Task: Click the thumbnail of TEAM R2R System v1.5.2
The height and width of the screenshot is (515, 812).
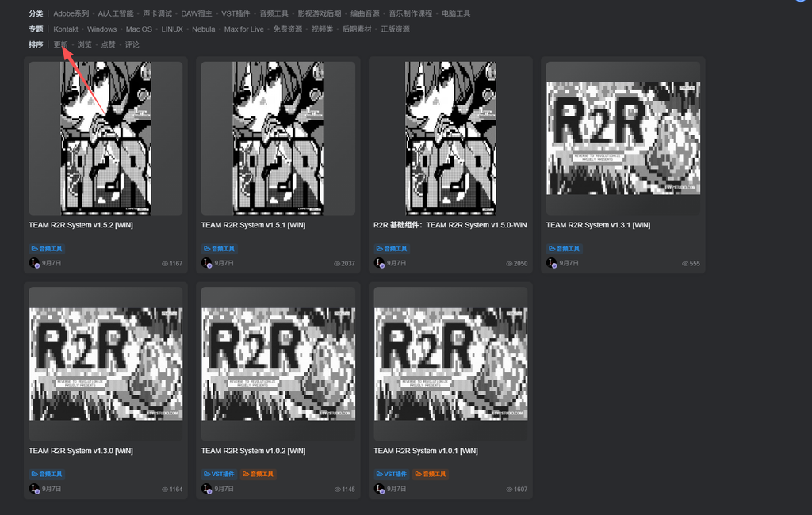Action: pos(105,138)
